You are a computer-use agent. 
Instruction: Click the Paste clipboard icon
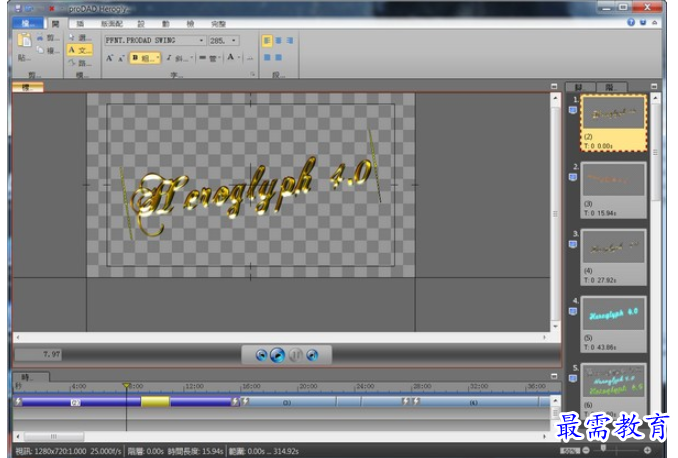[23, 43]
